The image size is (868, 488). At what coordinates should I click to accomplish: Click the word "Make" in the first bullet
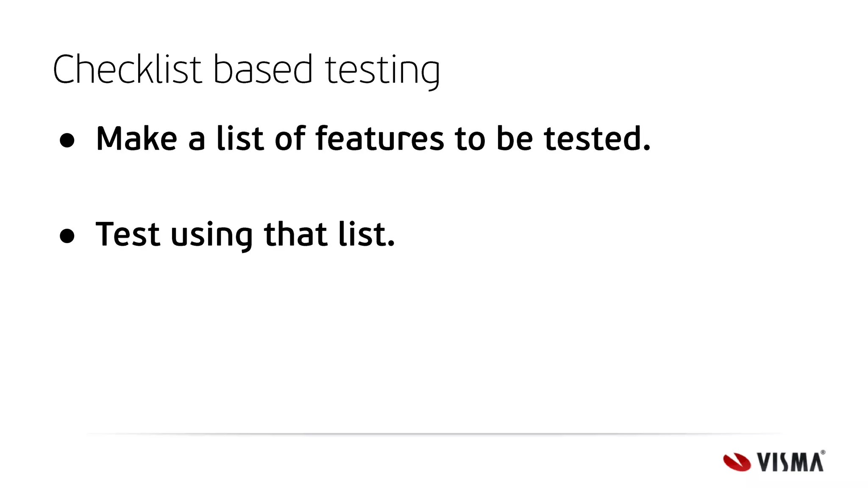136,139
